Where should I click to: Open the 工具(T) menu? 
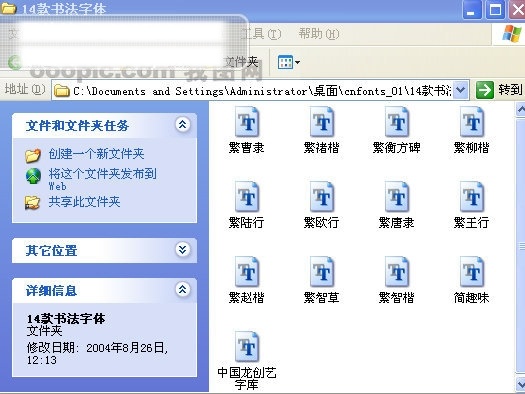point(261,34)
